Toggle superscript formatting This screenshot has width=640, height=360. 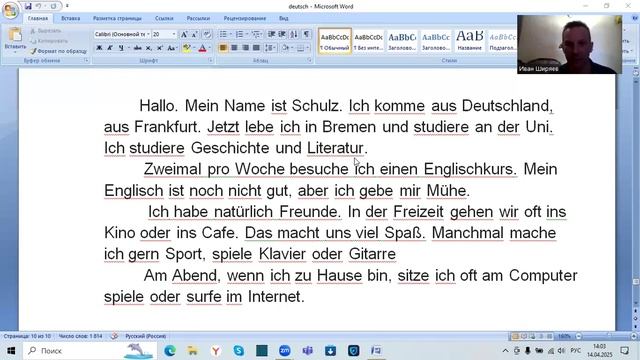click(x=160, y=48)
